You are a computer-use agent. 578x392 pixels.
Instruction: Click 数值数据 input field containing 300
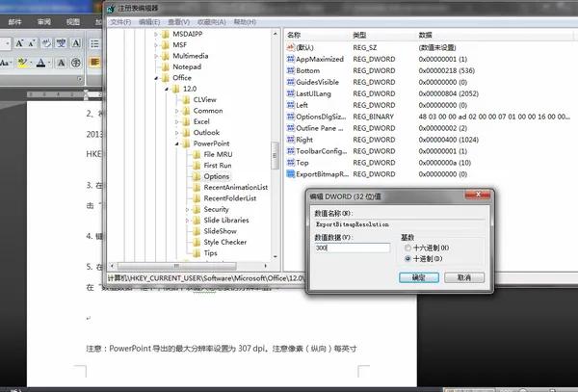pyautogui.click(x=352, y=248)
